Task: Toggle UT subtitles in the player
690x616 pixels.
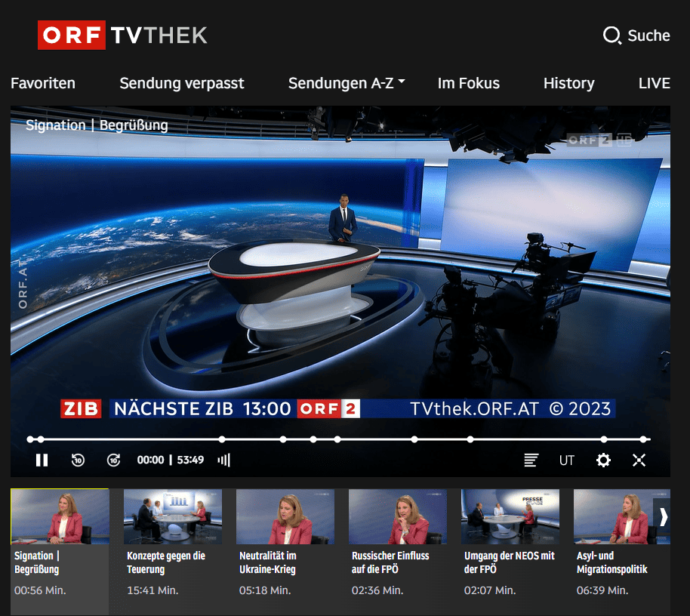Action: (x=566, y=460)
